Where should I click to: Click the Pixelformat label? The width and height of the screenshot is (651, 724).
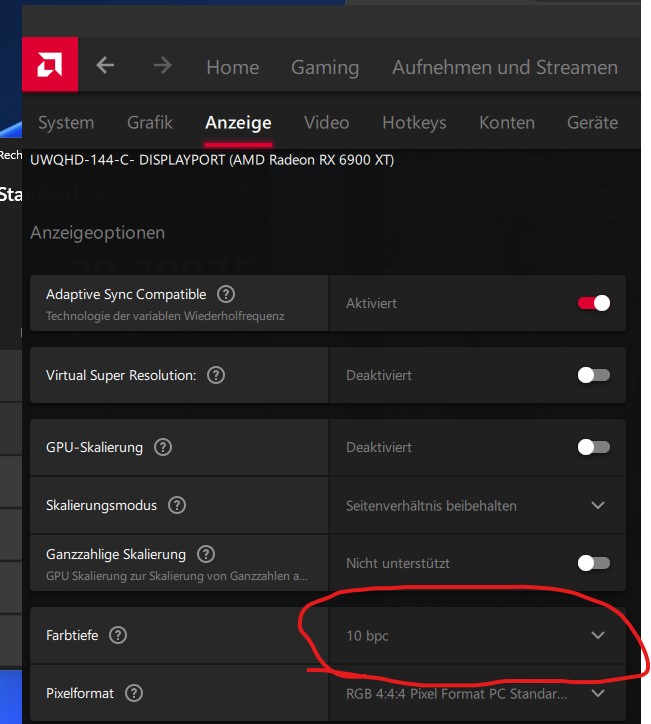click(x=80, y=693)
